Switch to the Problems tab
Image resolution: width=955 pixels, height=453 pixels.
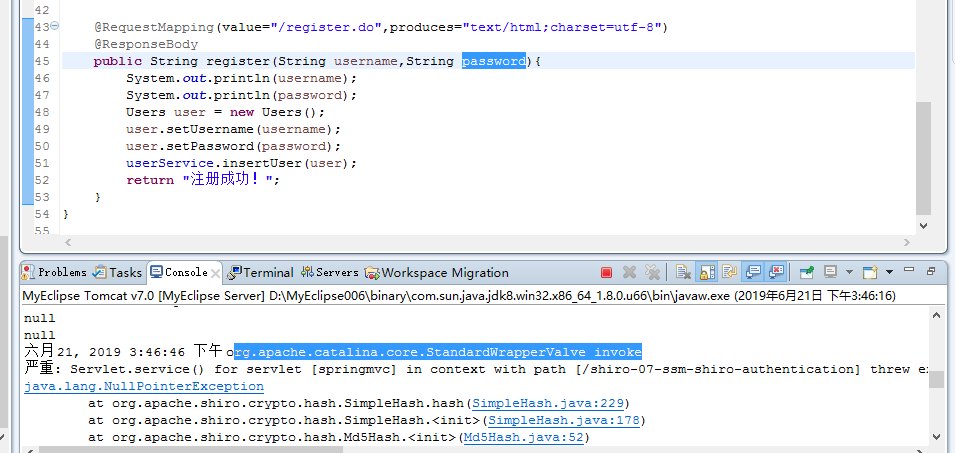pos(55,272)
